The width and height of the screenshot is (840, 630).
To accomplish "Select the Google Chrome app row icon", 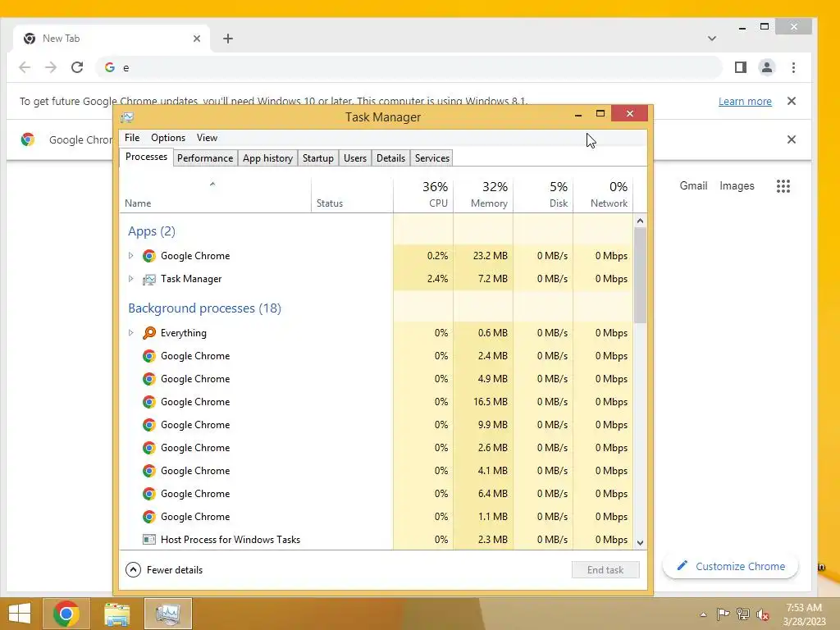I will (149, 256).
